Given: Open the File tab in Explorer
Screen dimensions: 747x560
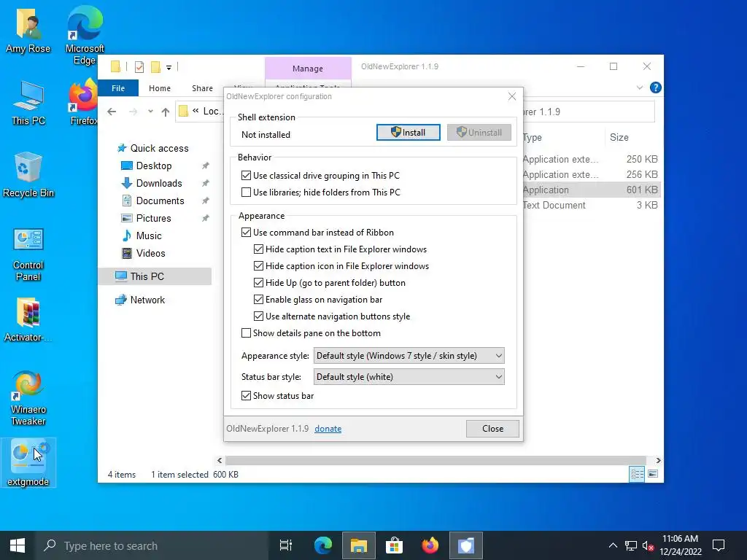Looking at the screenshot, I should coord(118,88).
